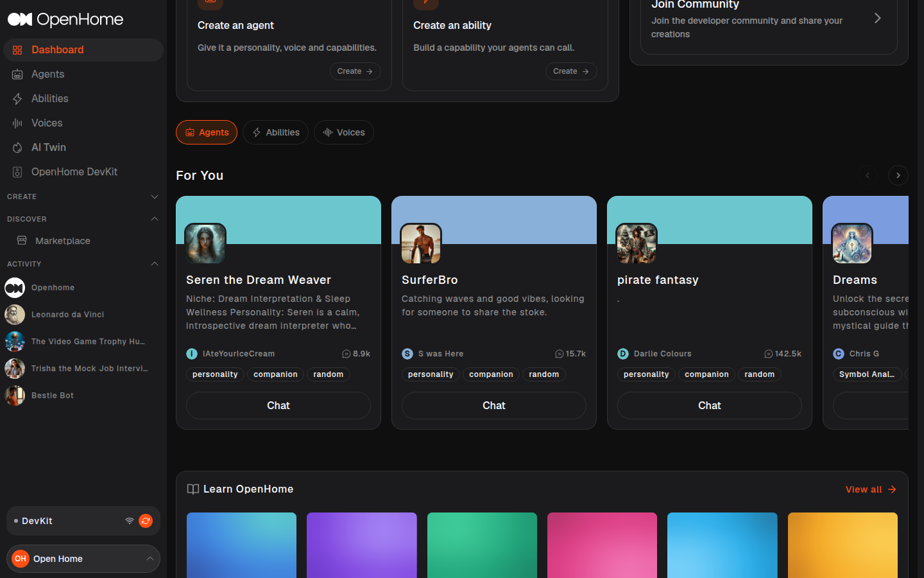Click next arrow in For You
Viewport: 924px width, 578px height.
[898, 175]
